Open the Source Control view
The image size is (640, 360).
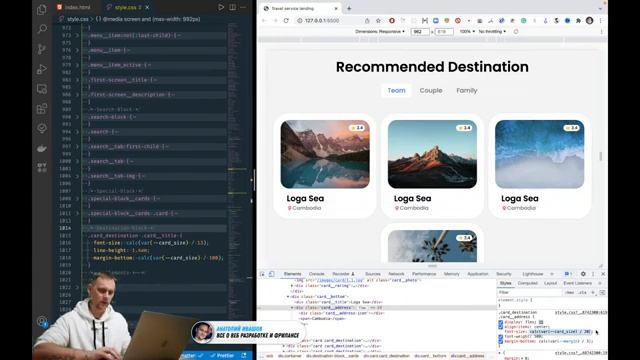[42, 49]
